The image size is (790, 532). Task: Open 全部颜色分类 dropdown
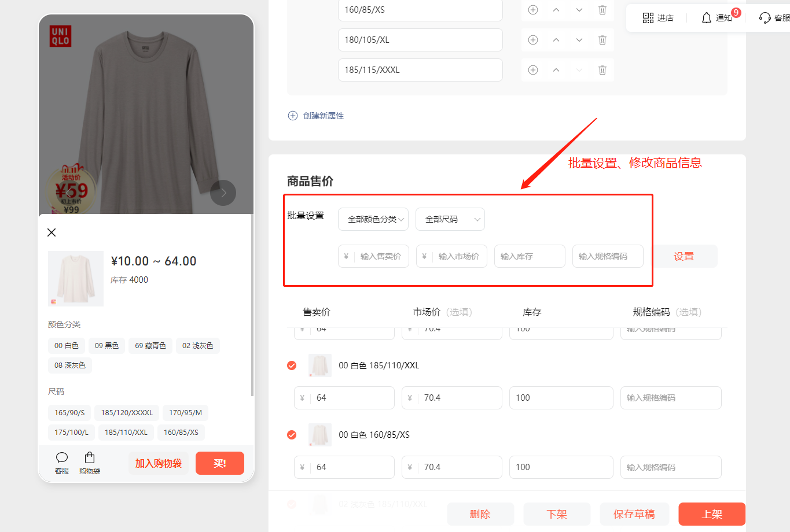click(373, 219)
